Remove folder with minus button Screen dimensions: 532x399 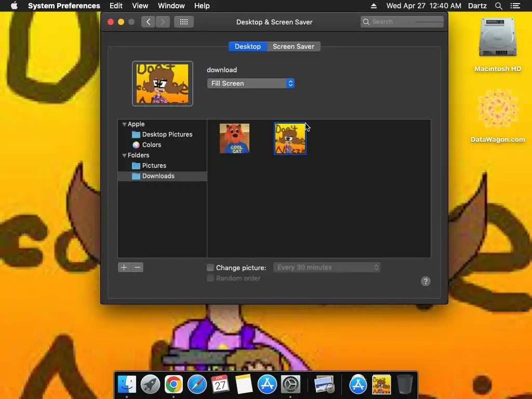point(137,268)
